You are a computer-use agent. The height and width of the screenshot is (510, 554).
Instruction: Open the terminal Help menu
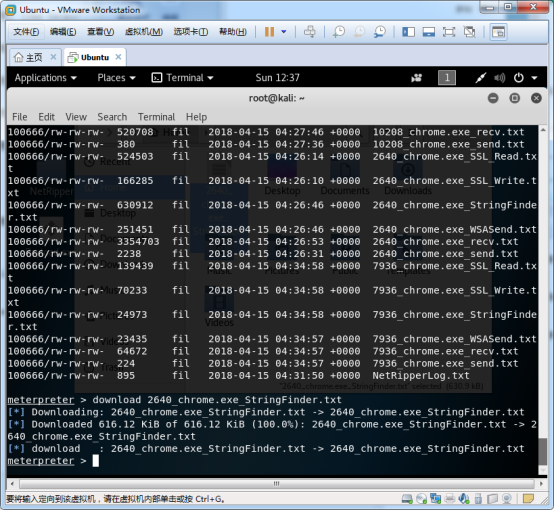click(x=196, y=117)
